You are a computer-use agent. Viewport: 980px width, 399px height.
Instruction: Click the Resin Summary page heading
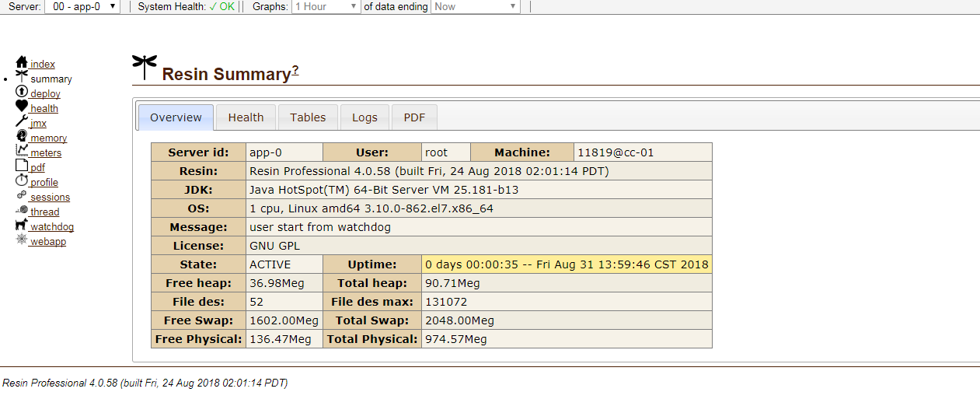[x=225, y=75]
